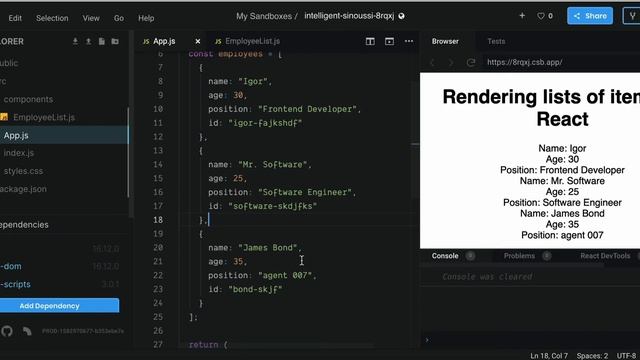
Task: Click the console input prompt arrow
Action: click(427, 340)
